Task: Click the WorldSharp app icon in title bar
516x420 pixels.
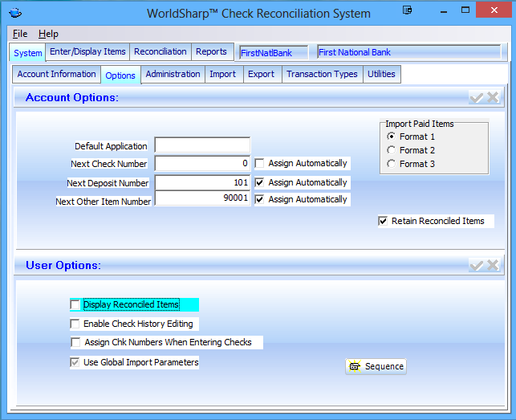Action: click(14, 13)
